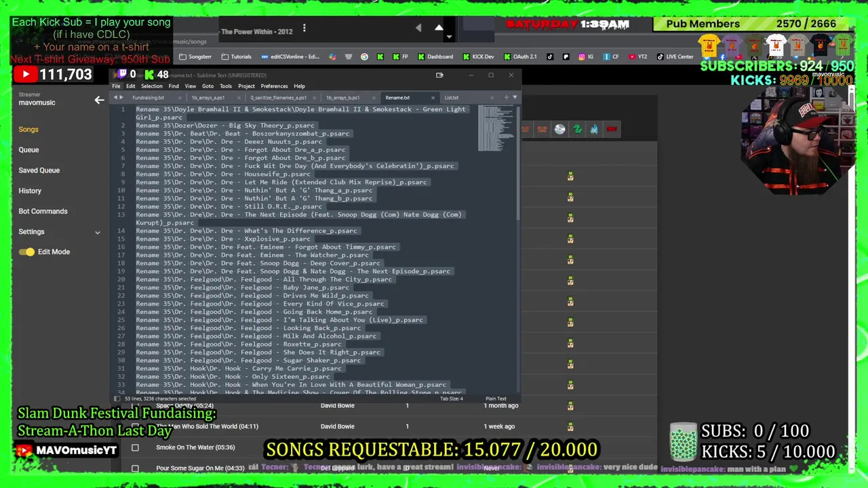Open the Dashboard bookmark
The width and height of the screenshot is (868, 488).
pos(435,57)
